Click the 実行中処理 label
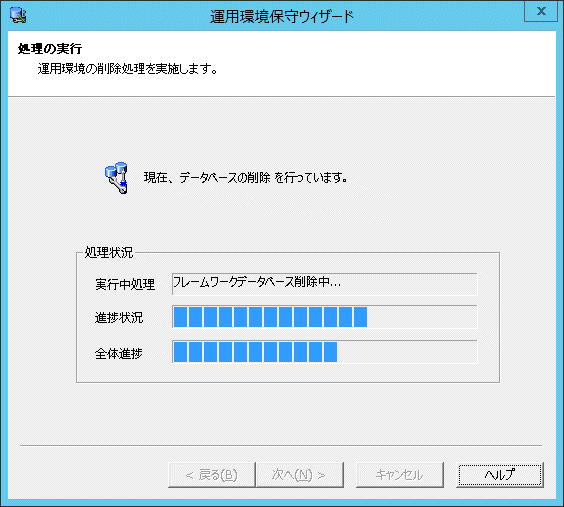Screen dimensions: 564x507 125,284
